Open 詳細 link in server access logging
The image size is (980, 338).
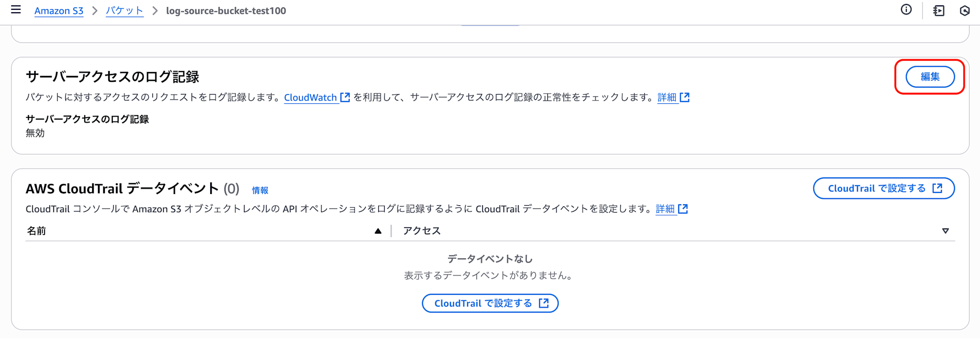(x=667, y=97)
